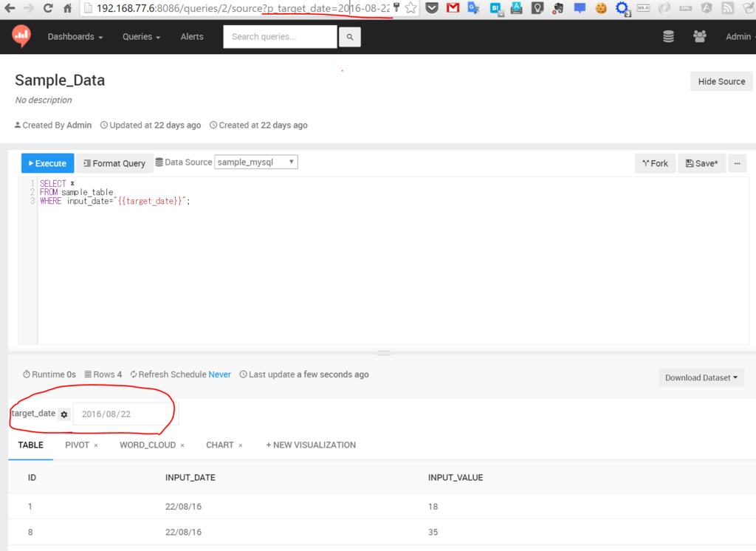Click the ID cell showing 8

pyautogui.click(x=30, y=533)
